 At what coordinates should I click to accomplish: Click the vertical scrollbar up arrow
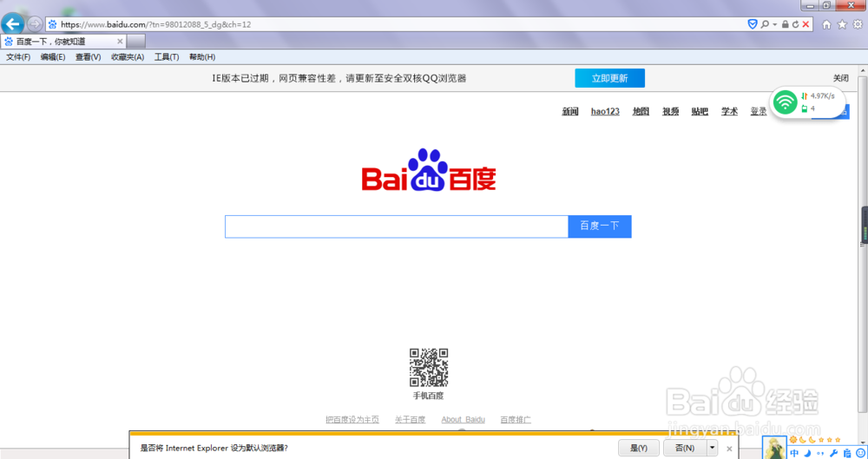(x=863, y=70)
